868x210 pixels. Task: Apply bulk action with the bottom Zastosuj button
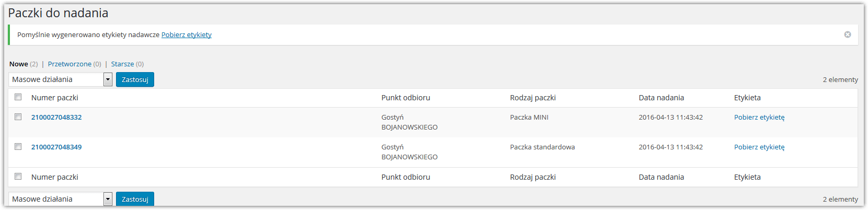[135, 199]
